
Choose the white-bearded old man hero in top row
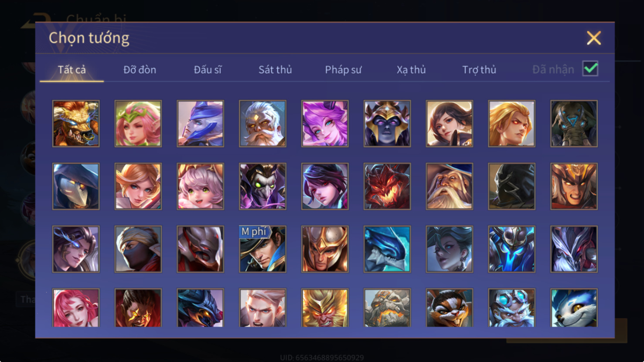(x=262, y=124)
